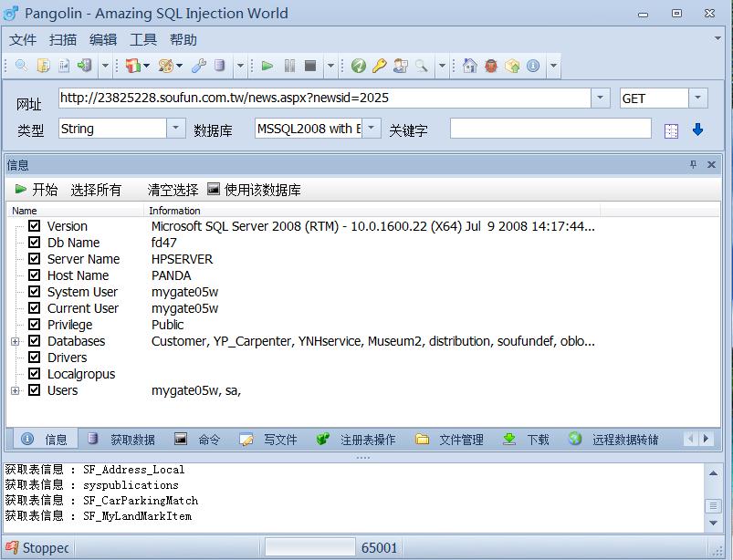Open the URL history dropdown arrow
The height and width of the screenshot is (560, 733).
[x=601, y=99]
